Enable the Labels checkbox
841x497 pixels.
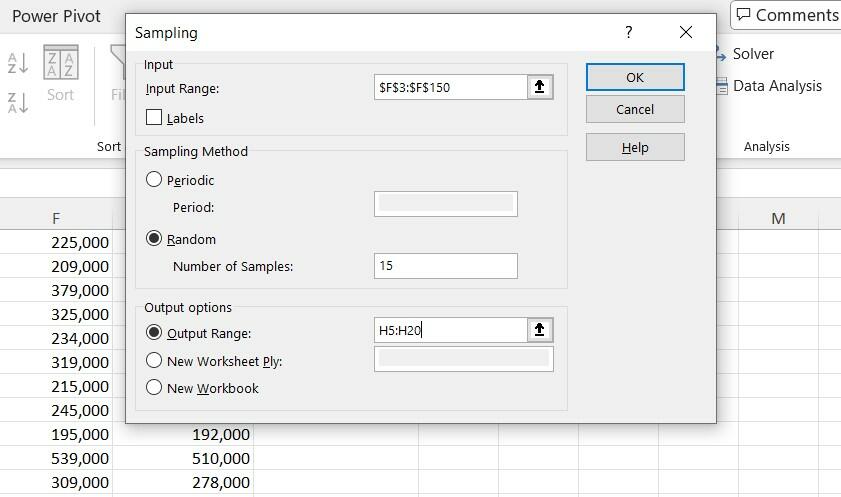point(154,118)
